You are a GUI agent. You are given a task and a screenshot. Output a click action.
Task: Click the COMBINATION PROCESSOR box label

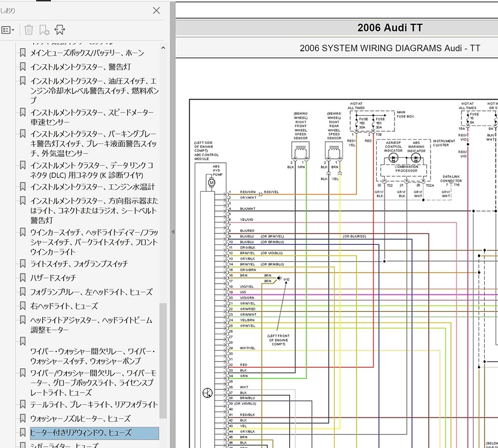pyautogui.click(x=407, y=168)
